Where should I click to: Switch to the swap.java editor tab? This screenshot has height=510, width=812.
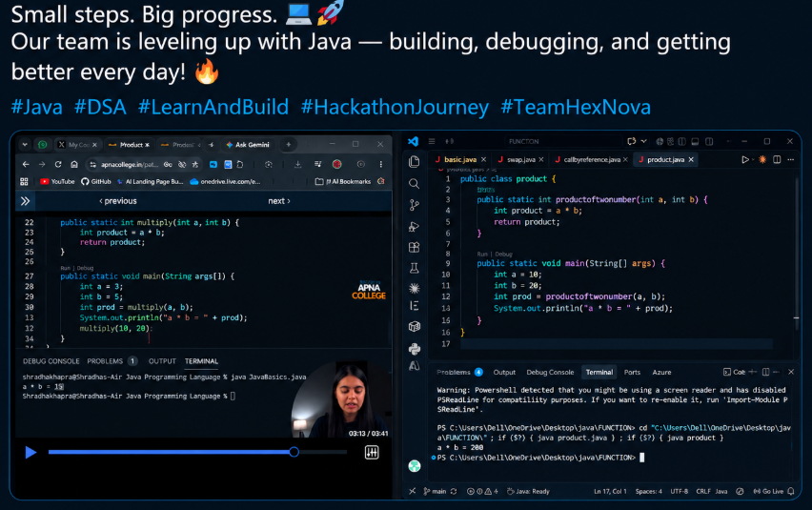click(521, 159)
